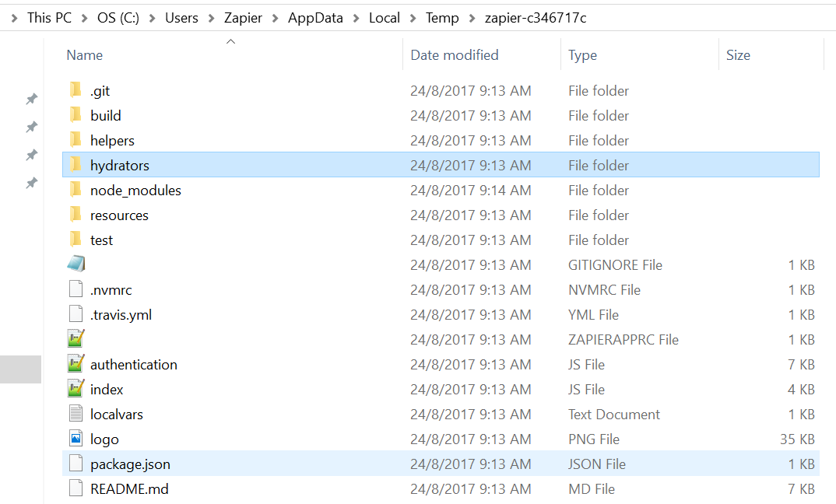Screen dimensions: 836x504
Task: Click the pin icon beside the .git row
Action: [32, 99]
